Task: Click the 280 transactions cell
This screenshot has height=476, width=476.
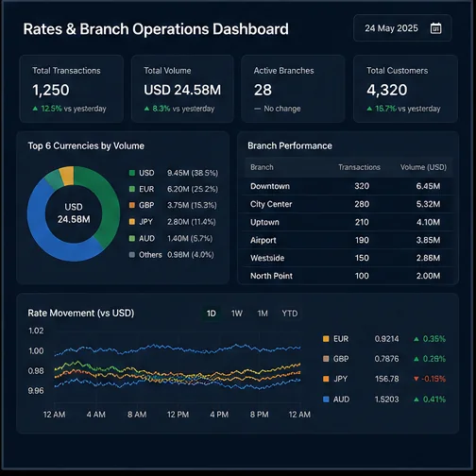Action: (362, 204)
